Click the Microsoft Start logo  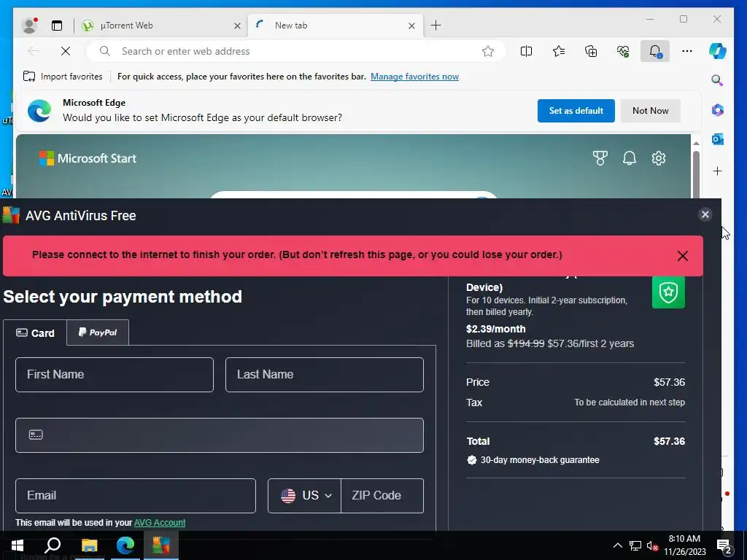[x=88, y=158]
